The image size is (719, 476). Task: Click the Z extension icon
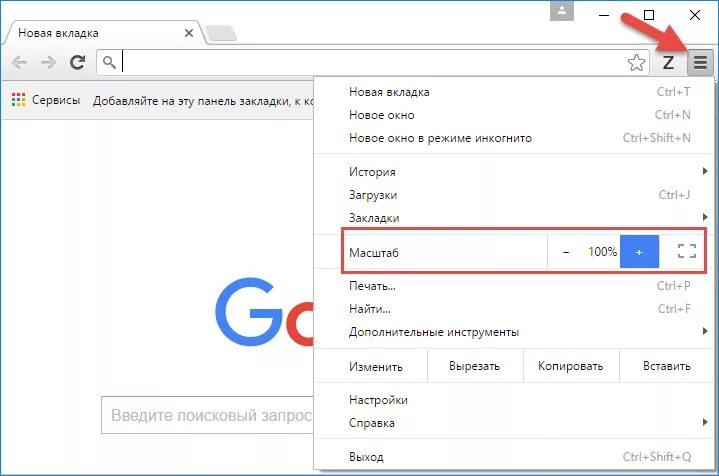click(668, 62)
